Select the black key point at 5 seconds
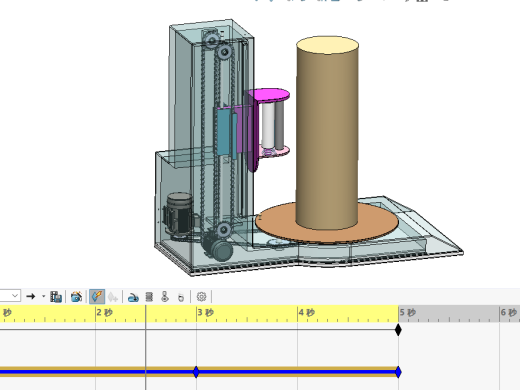Screen dimensions: 520x390 pyautogui.click(x=398, y=330)
